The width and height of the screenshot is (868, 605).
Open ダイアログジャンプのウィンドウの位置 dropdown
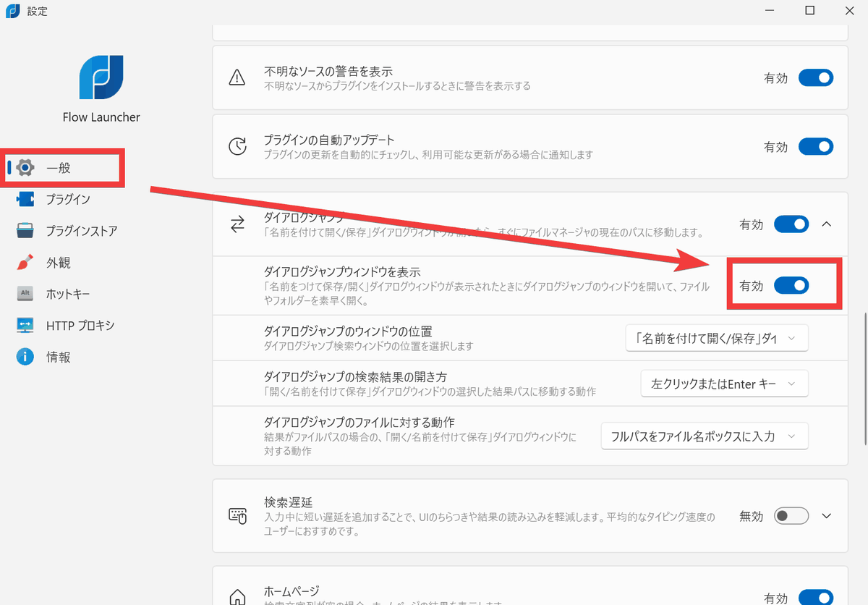point(717,338)
